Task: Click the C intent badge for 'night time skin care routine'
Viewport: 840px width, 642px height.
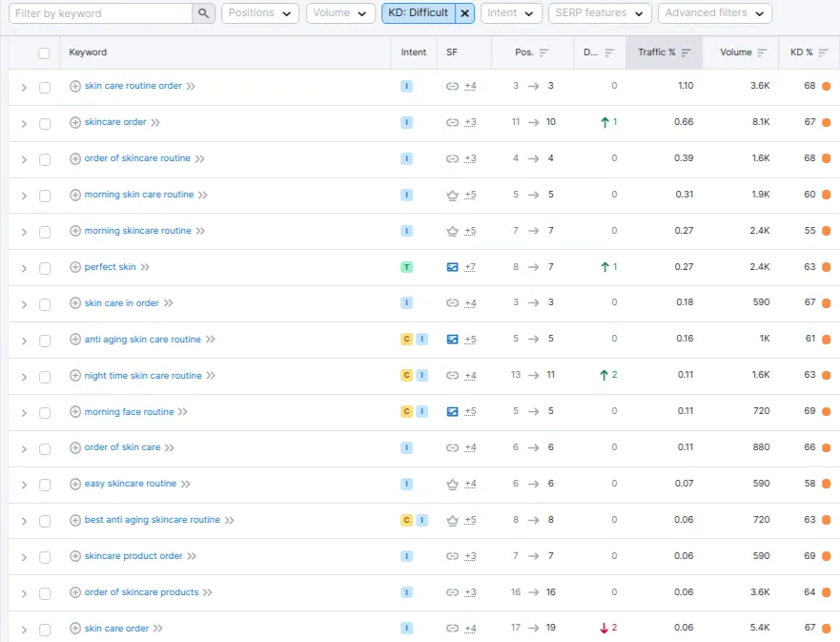Action: 406,375
